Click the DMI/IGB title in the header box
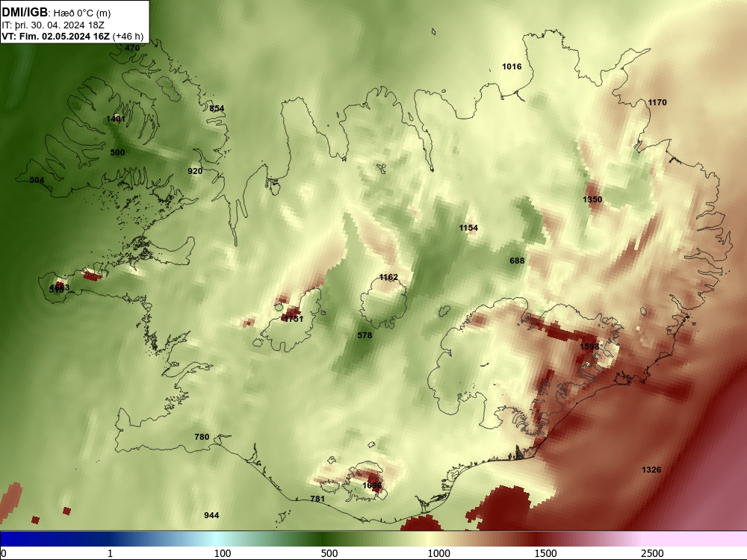Screen dimensions: 747x560 pyautogui.click(x=25, y=13)
